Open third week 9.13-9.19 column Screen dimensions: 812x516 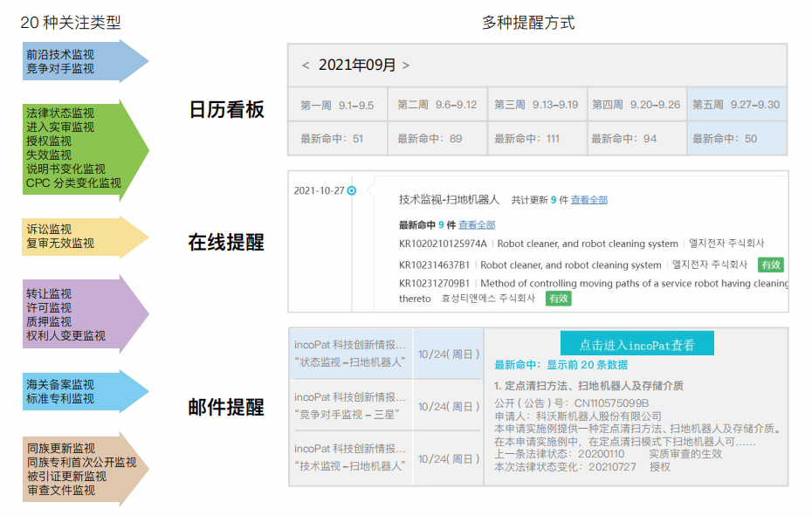tap(536, 105)
